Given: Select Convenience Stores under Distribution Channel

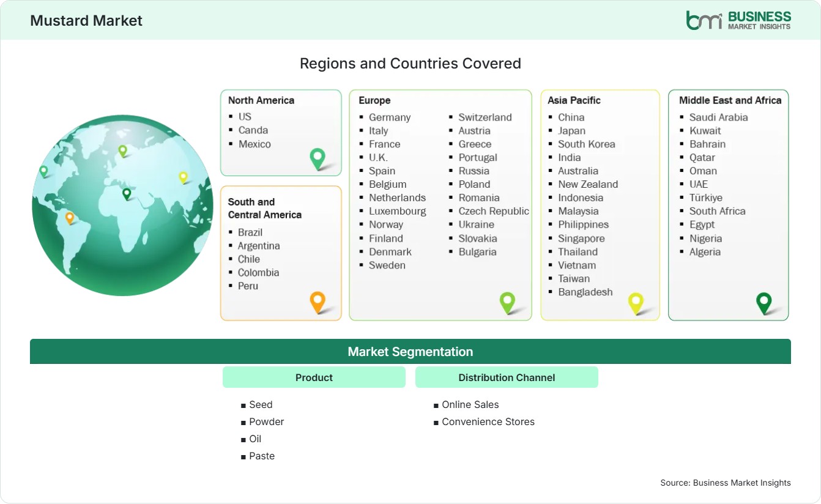Looking at the screenshot, I should (x=488, y=421).
